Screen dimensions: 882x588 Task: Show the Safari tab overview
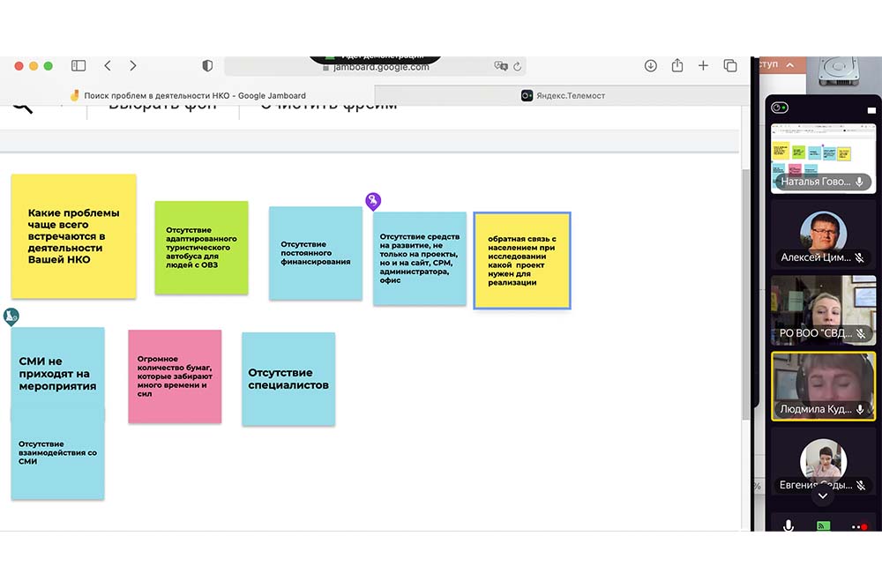coord(730,65)
